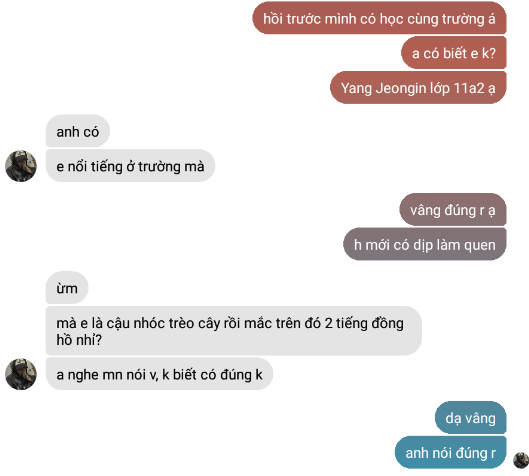Select the "h mới có dịp làm quen" bubble

[425, 245]
